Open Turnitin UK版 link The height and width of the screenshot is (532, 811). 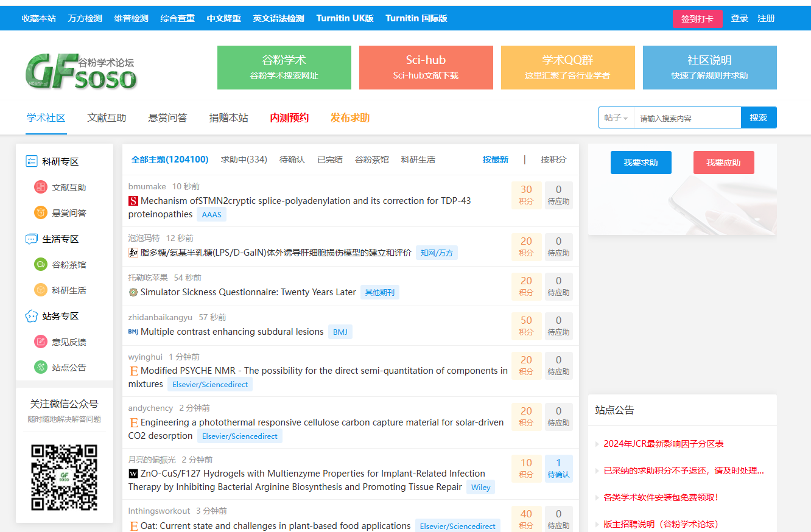coord(345,18)
